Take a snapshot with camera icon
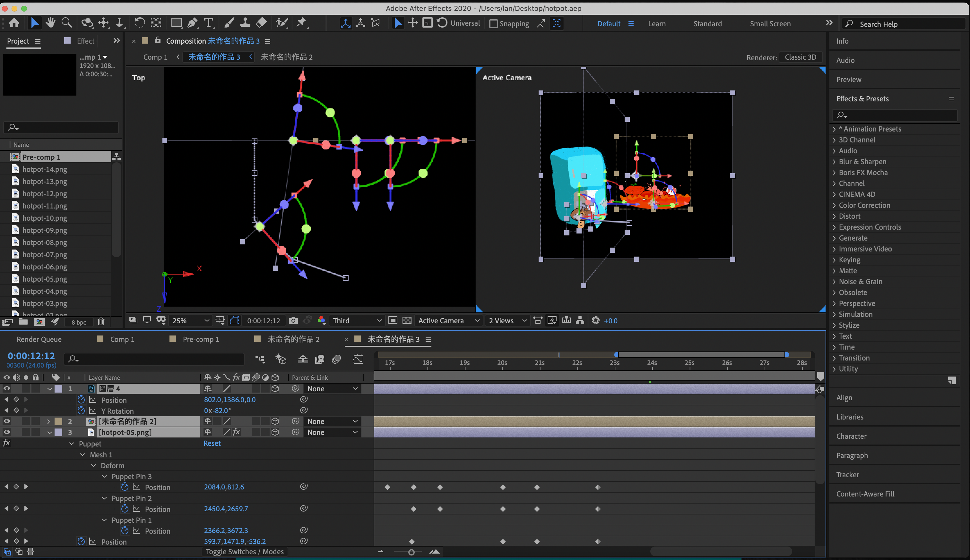 pyautogui.click(x=293, y=320)
